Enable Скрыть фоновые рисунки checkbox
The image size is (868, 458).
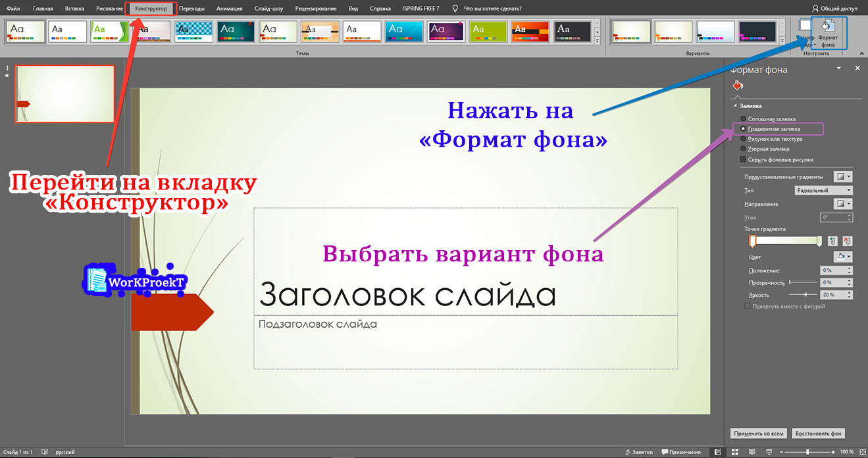coord(743,159)
